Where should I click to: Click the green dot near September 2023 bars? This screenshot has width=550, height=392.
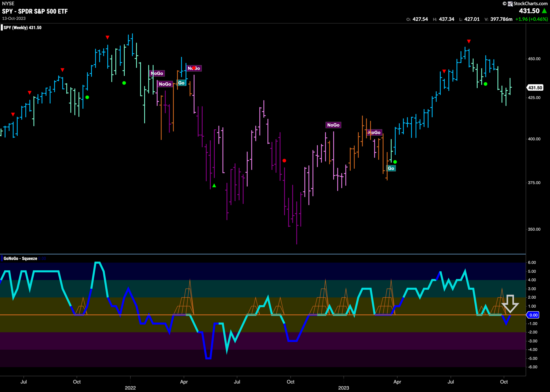pos(486,84)
